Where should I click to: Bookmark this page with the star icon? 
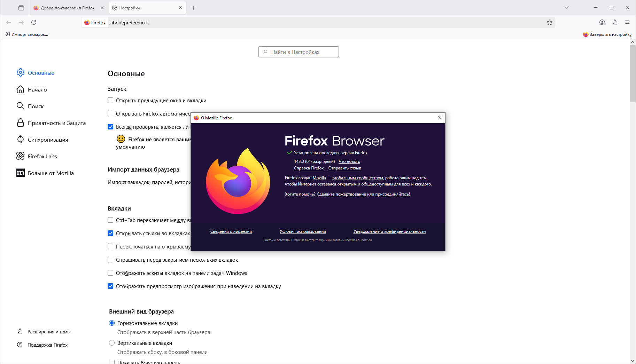[550, 23]
